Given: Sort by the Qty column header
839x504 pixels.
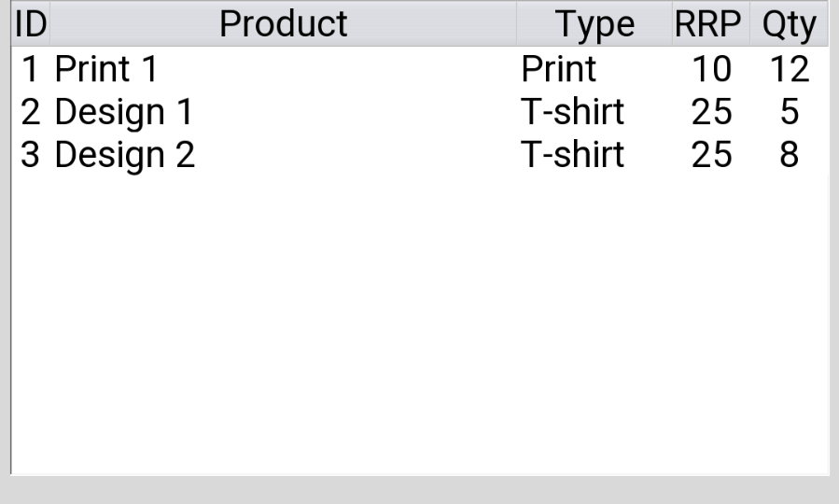Looking at the screenshot, I should pyautogui.click(x=789, y=24).
